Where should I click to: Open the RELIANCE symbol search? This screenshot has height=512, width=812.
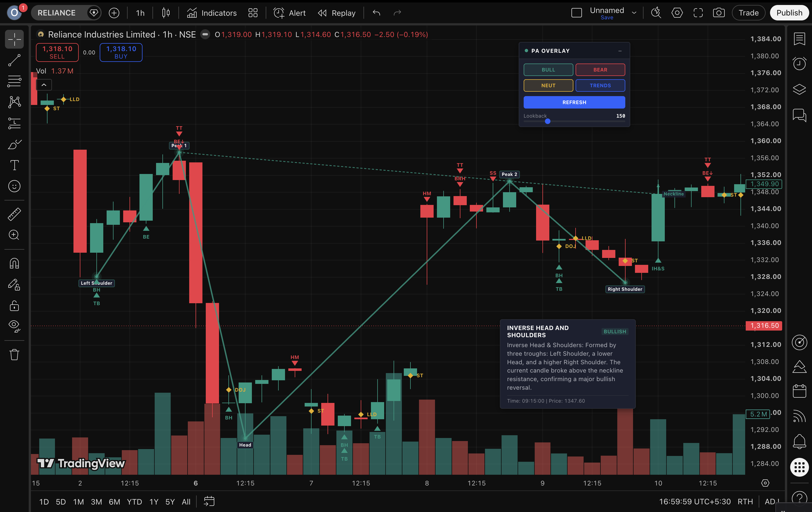point(57,13)
